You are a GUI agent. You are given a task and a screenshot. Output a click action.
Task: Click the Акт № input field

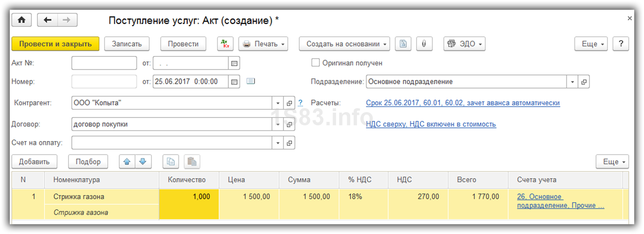coord(104,63)
